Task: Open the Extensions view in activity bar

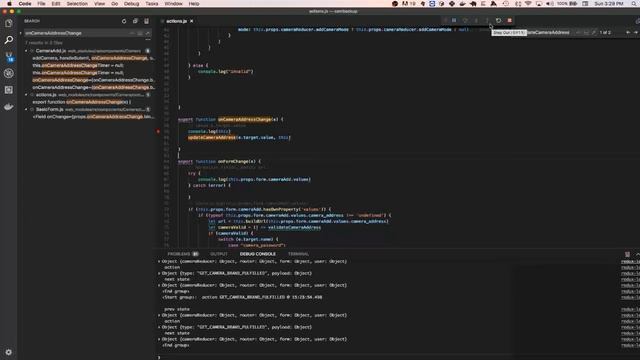Action: 9,90
